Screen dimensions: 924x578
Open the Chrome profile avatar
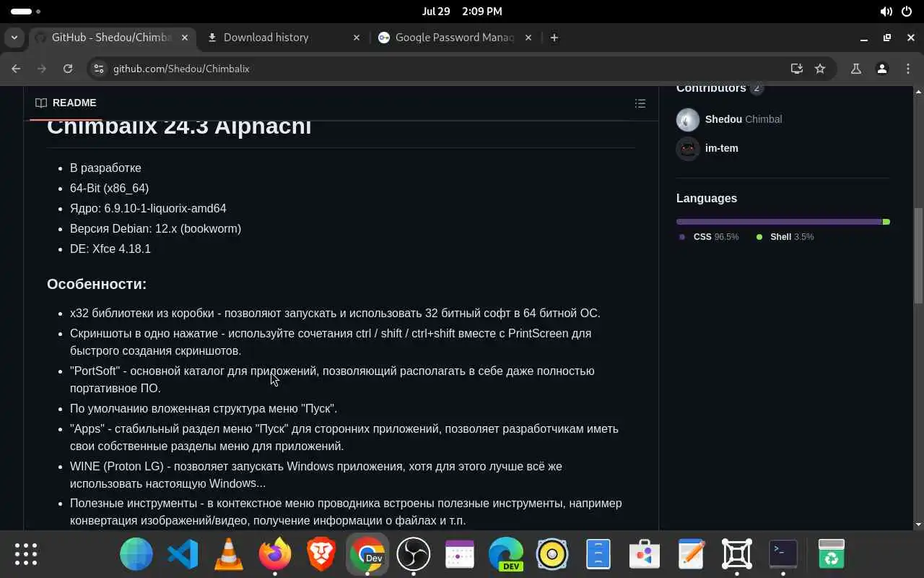(881, 69)
